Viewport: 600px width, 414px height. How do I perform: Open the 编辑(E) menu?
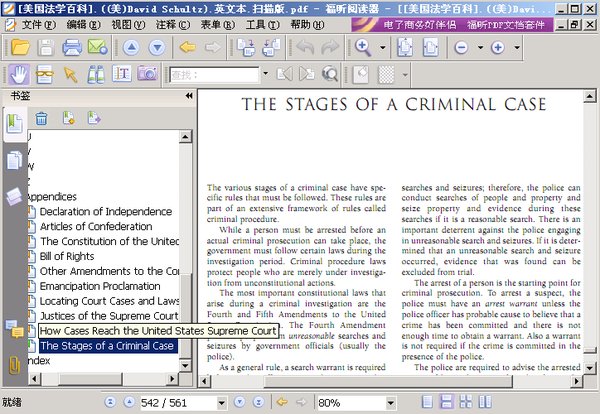[x=83, y=25]
